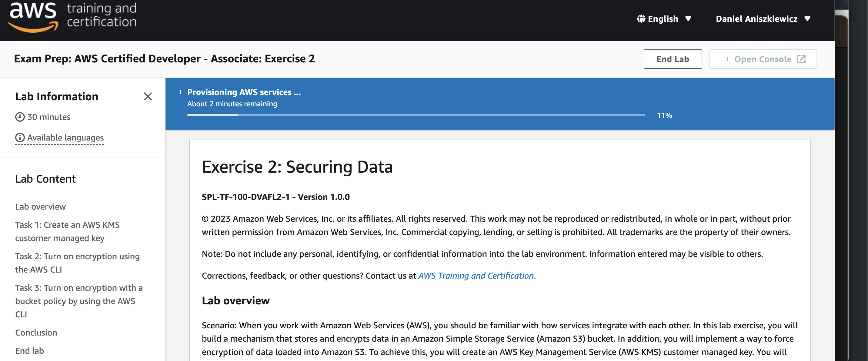The image size is (868, 361).
Task: Jump to Task 3: bucket policy encryption
Action: [x=79, y=301]
